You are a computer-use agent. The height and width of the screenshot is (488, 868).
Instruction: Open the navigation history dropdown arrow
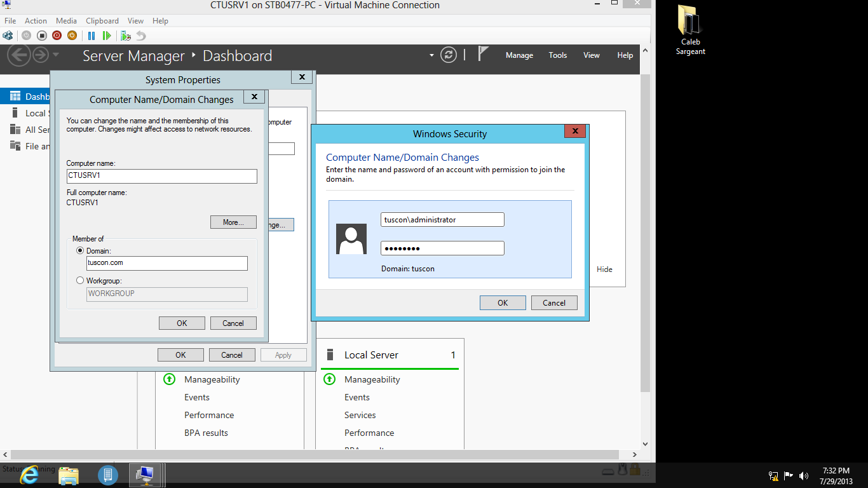pos(56,55)
